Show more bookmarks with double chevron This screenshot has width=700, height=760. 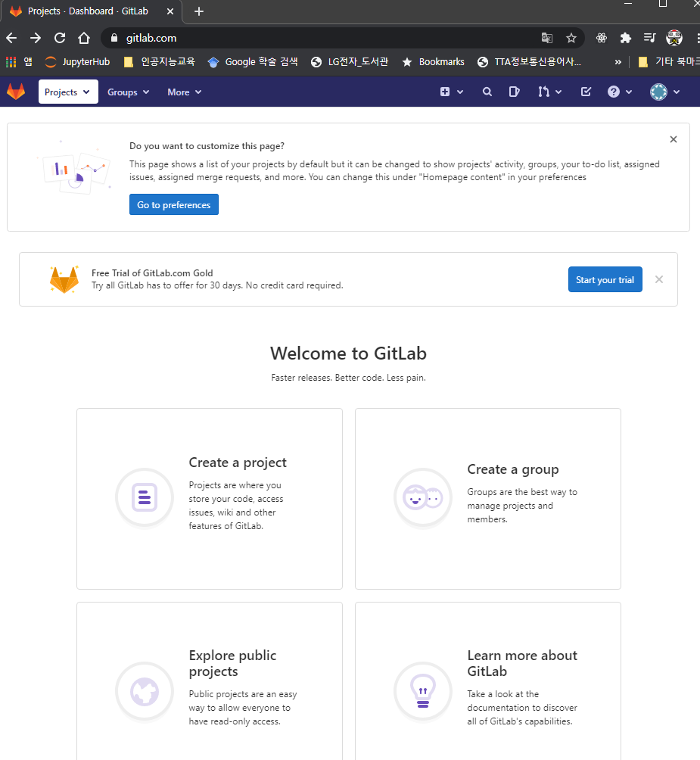(x=618, y=61)
